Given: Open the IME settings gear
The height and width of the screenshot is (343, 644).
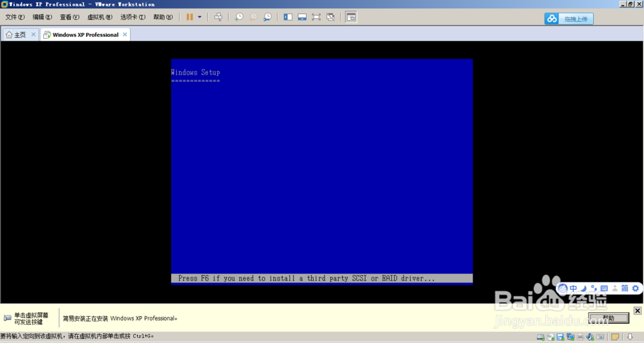Looking at the screenshot, I should click(x=636, y=288).
